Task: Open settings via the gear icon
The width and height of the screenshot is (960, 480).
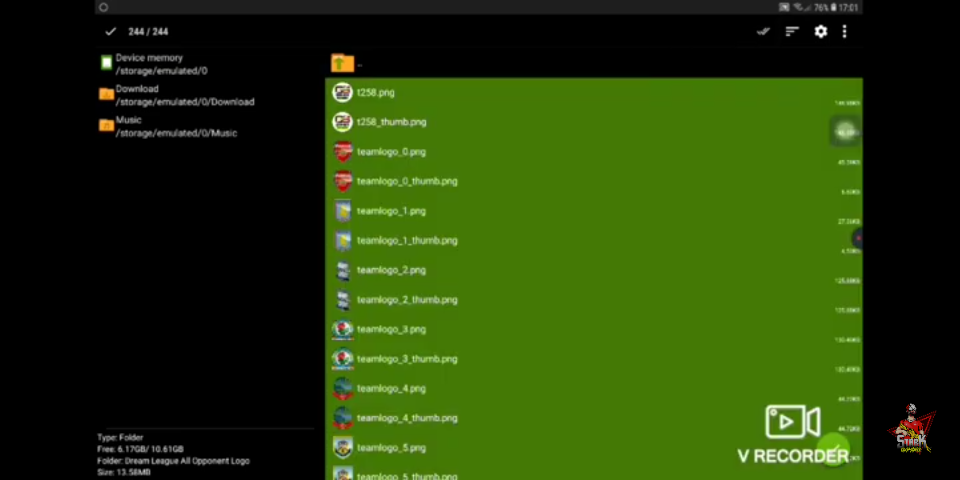Action: tap(820, 32)
